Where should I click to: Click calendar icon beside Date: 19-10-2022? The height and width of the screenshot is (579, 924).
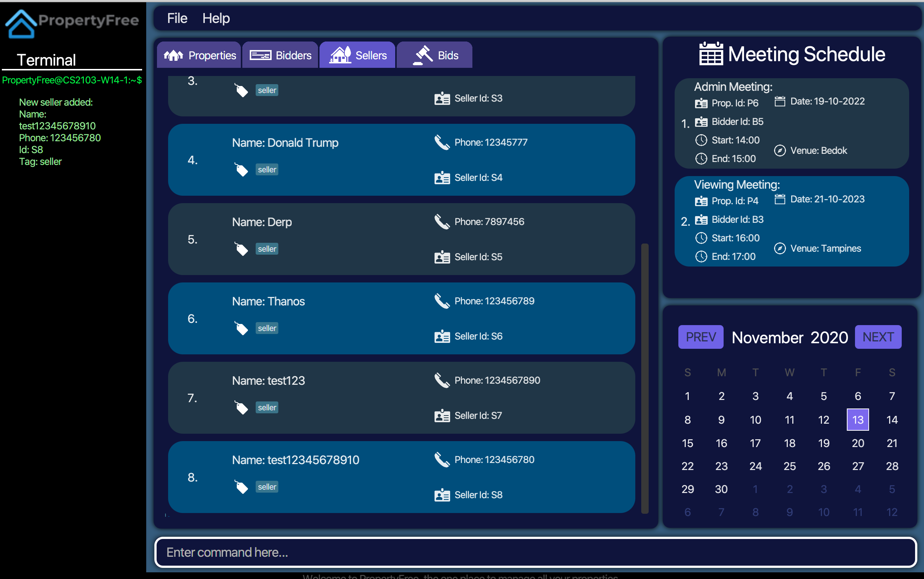click(x=780, y=102)
